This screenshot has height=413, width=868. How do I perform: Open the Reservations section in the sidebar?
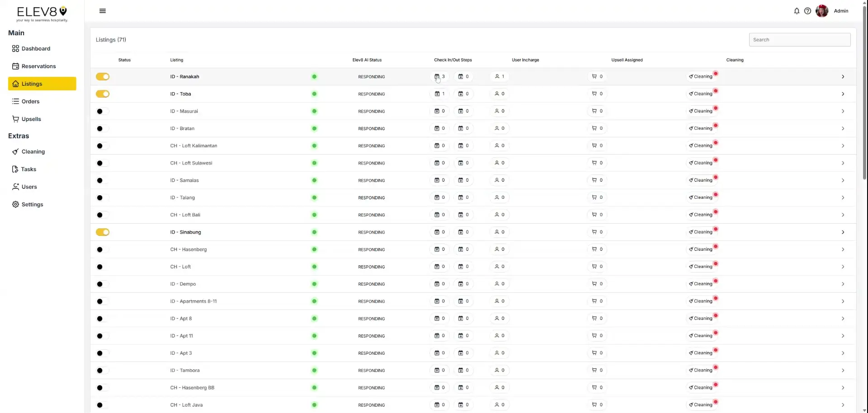39,66
